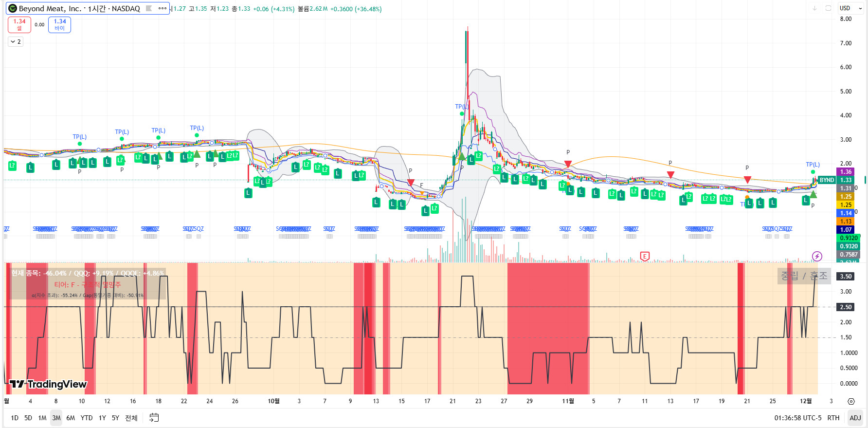Click the 11월 label on time axis
Image resolution: width=868 pixels, height=428 pixels.
568,401
